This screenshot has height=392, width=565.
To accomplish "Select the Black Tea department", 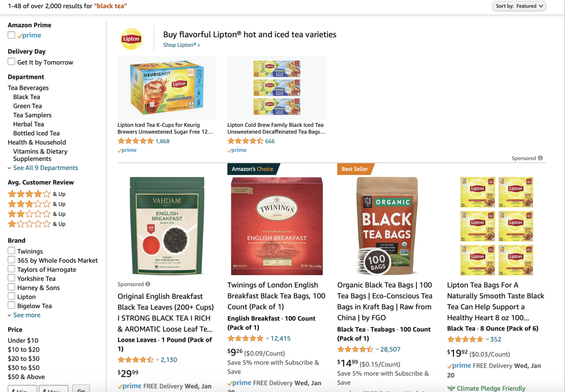I will coord(26,97).
